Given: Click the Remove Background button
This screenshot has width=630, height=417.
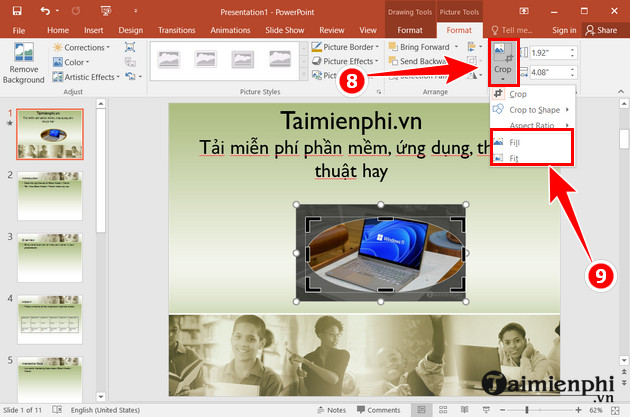Looking at the screenshot, I should (24, 63).
